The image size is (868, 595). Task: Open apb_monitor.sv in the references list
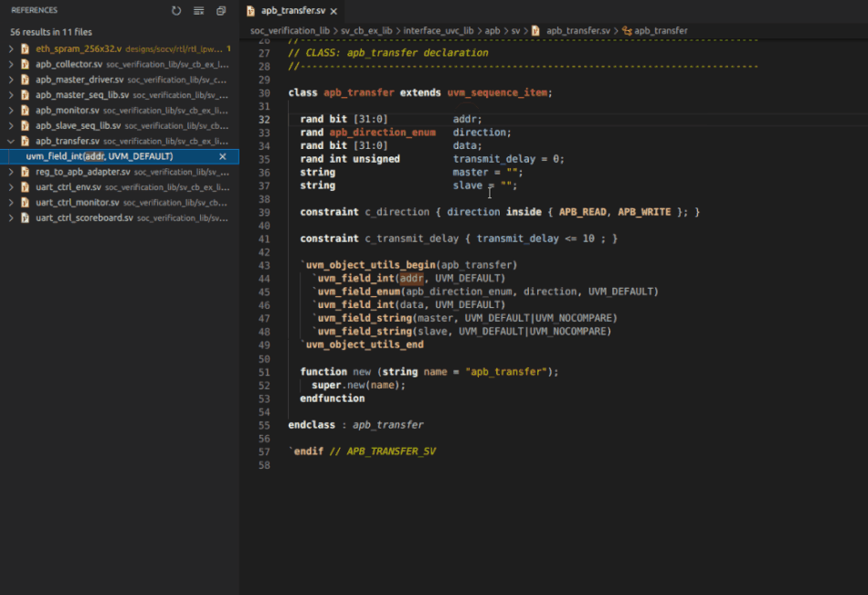[x=67, y=111]
